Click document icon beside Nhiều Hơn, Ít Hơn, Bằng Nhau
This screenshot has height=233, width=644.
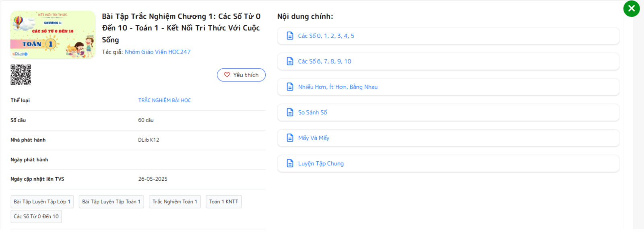[290, 87]
